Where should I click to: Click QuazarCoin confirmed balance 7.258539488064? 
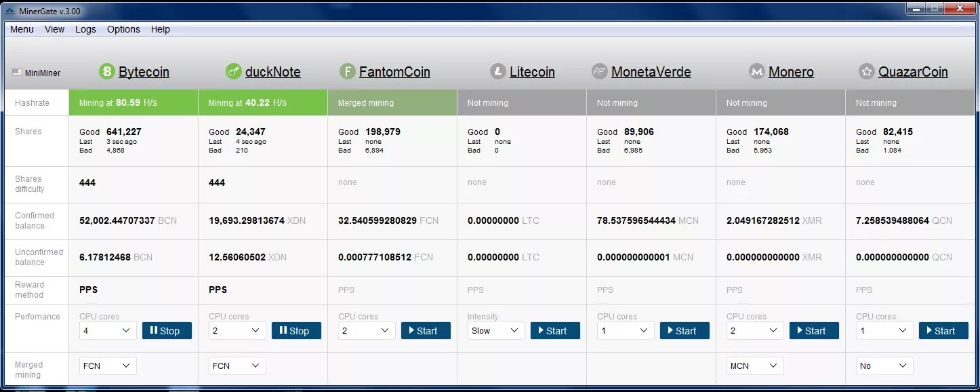tap(893, 220)
